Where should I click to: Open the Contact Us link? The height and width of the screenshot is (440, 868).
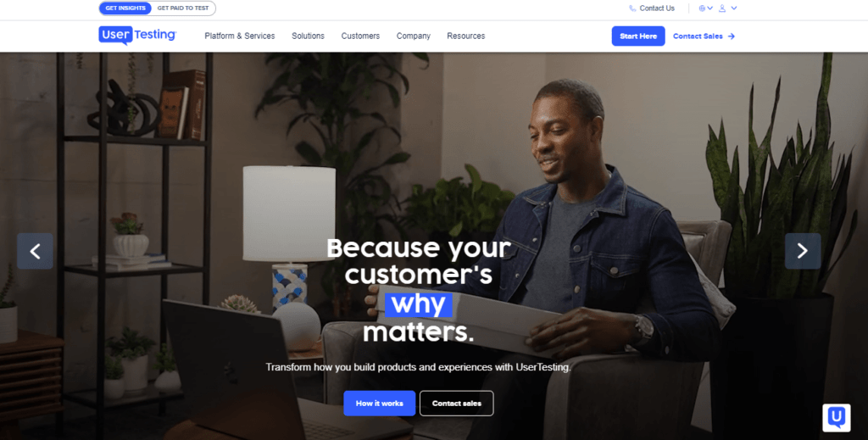click(657, 8)
